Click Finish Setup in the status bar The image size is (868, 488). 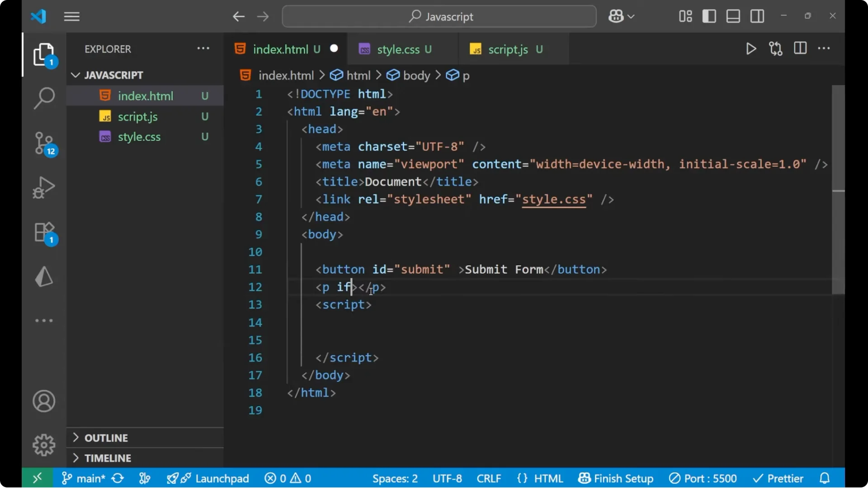[x=616, y=478]
